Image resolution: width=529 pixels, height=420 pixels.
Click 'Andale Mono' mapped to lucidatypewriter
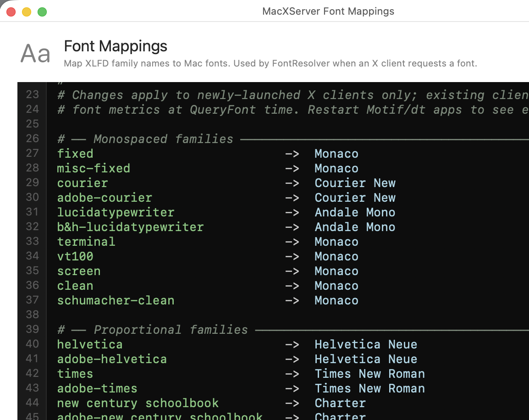(355, 212)
